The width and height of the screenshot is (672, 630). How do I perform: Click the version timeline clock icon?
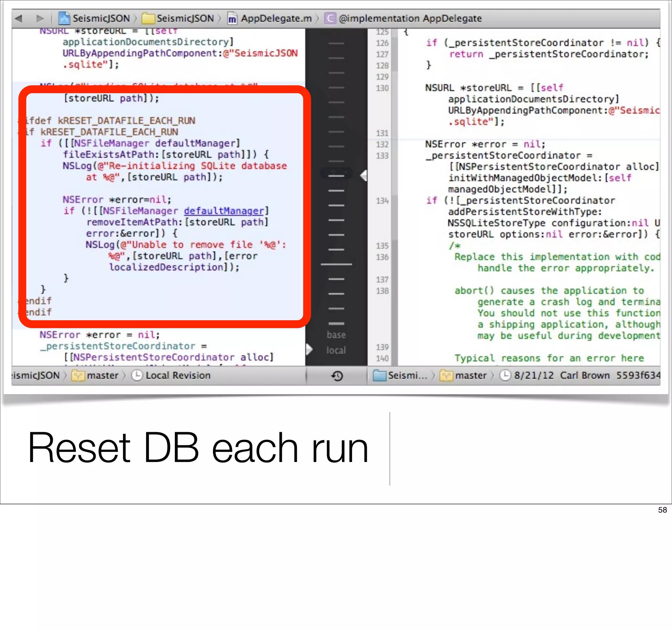click(x=337, y=376)
